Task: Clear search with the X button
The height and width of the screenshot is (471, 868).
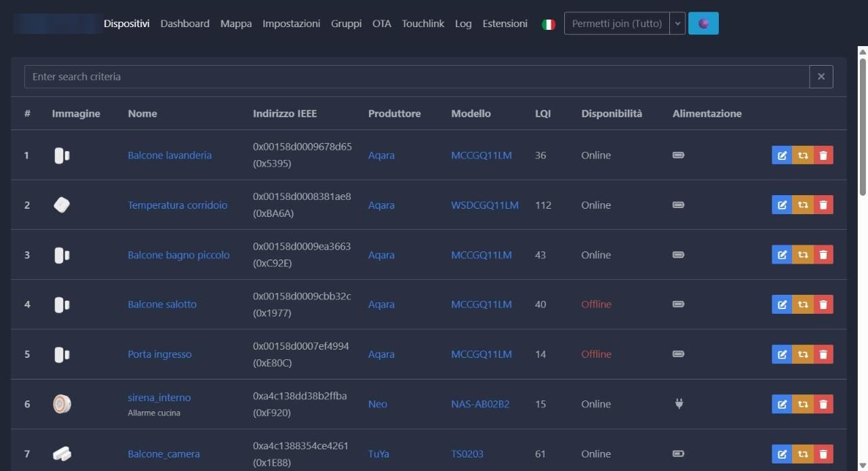Action: point(821,77)
